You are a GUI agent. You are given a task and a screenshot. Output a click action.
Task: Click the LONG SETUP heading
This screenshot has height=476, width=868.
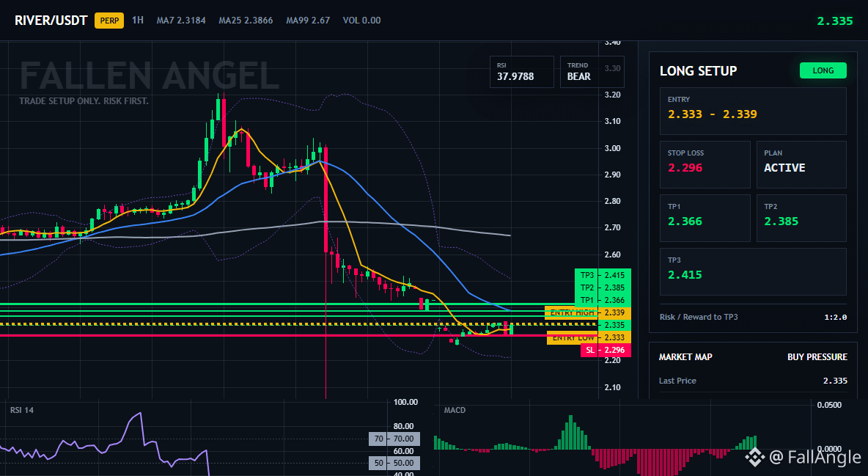click(698, 71)
